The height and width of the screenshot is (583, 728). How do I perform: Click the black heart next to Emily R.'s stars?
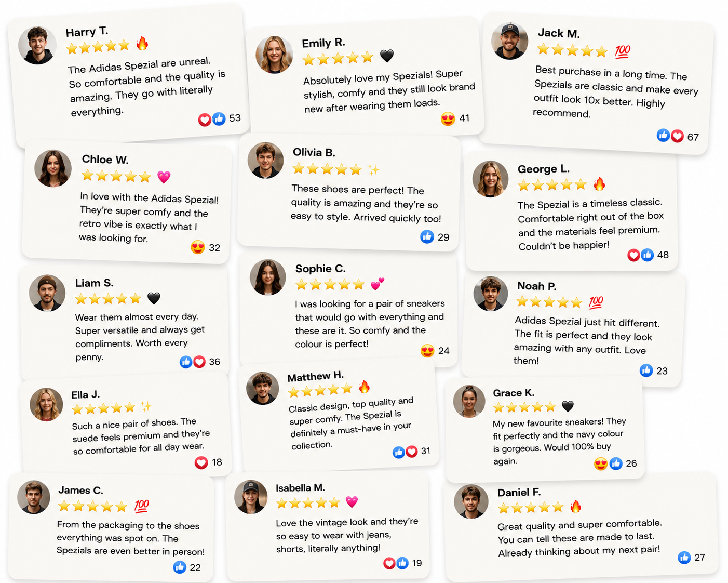point(387,56)
